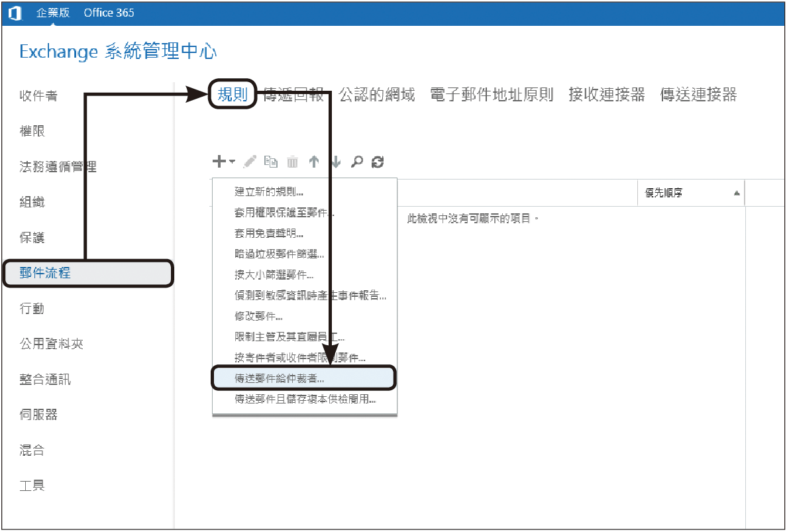Open 行動 in the left navigation
The width and height of the screenshot is (787, 532).
(x=32, y=308)
